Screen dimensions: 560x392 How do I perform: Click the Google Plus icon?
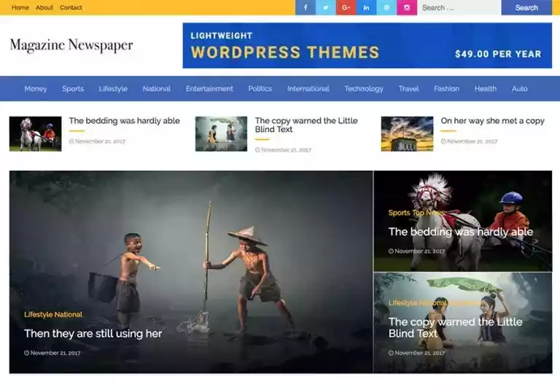coord(346,7)
